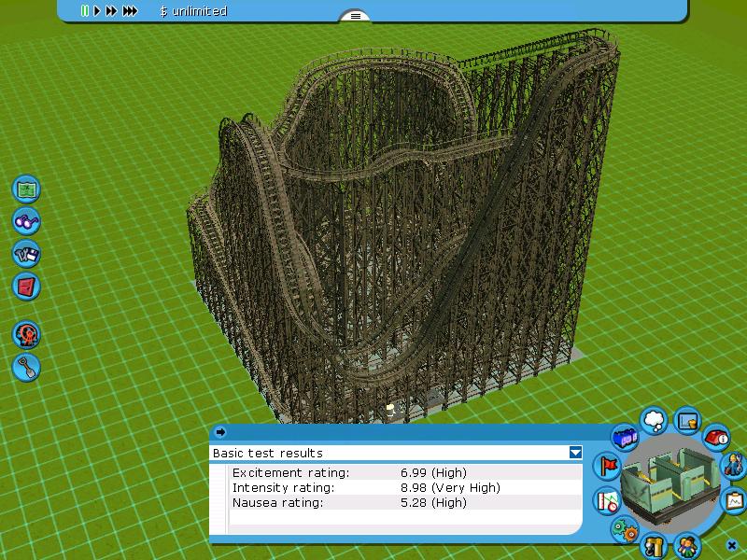Open the crane construction icon
The image size is (747, 560).
pyautogui.click(x=655, y=546)
